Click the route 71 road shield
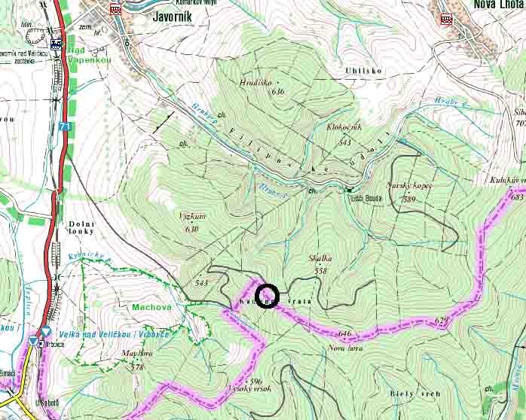This screenshot has width=526, height=420. coord(66,126)
